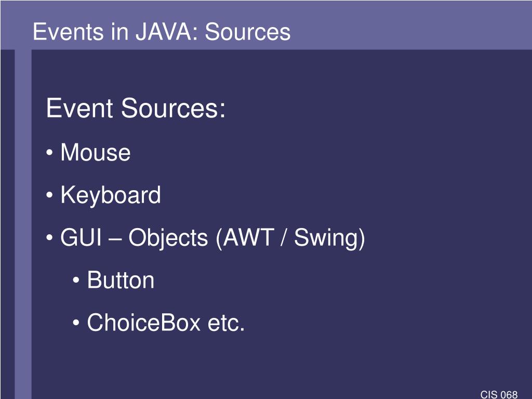Click the 'ChoiceBox etc.' sub-bullet text
This screenshot has height=399, width=532.
coord(166,322)
